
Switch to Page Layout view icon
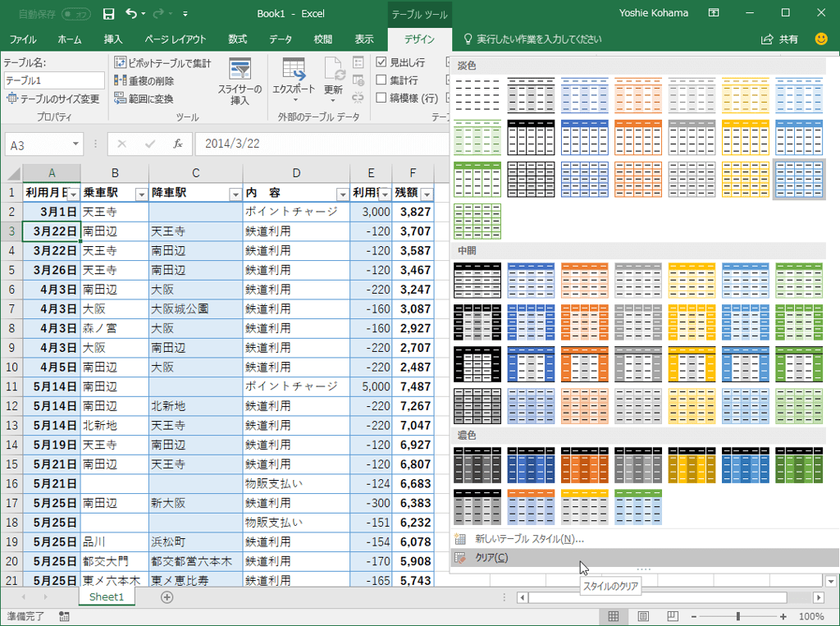click(643, 616)
